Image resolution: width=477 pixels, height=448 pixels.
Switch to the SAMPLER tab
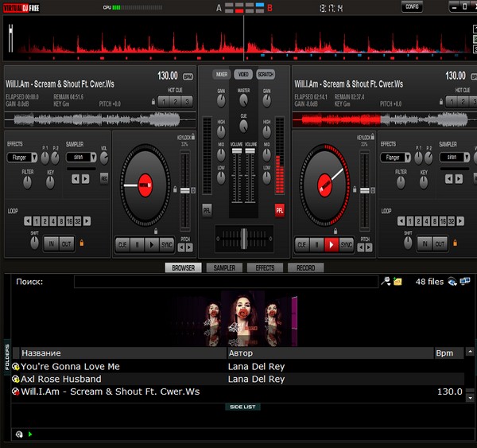(x=224, y=268)
